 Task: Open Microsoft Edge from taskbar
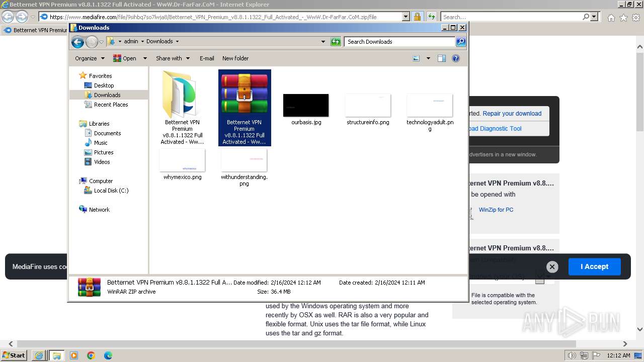click(x=108, y=355)
